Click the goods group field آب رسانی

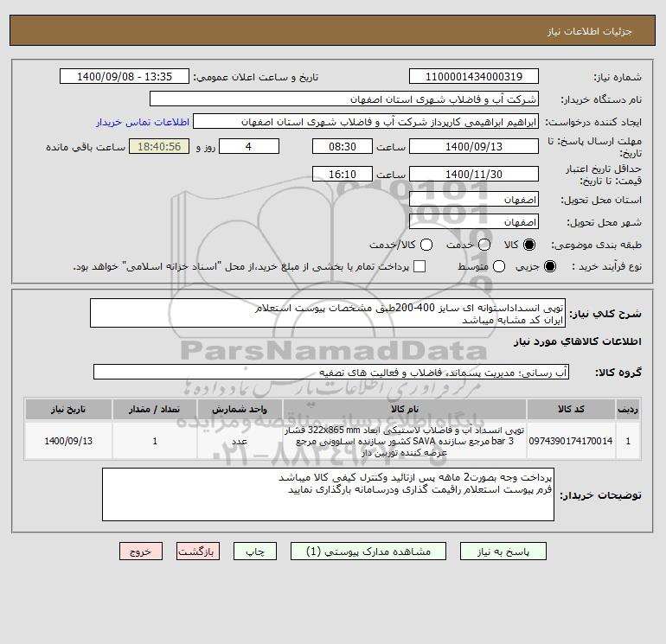(x=331, y=372)
